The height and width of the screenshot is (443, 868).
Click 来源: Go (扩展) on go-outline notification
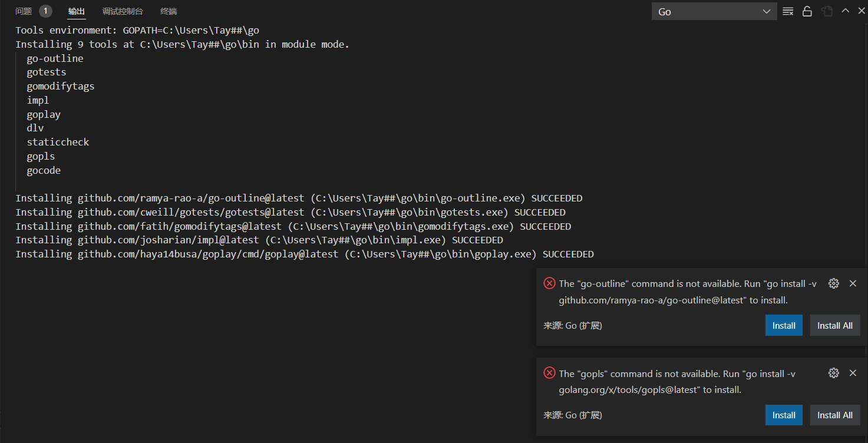[572, 325]
